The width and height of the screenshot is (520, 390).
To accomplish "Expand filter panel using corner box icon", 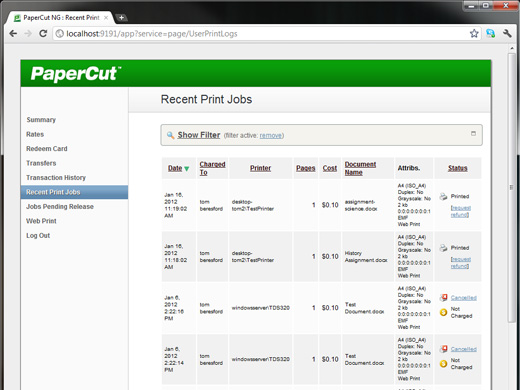I will point(473,133).
